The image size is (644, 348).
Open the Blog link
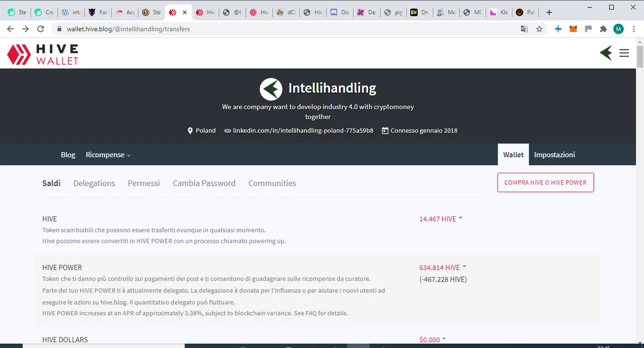68,155
